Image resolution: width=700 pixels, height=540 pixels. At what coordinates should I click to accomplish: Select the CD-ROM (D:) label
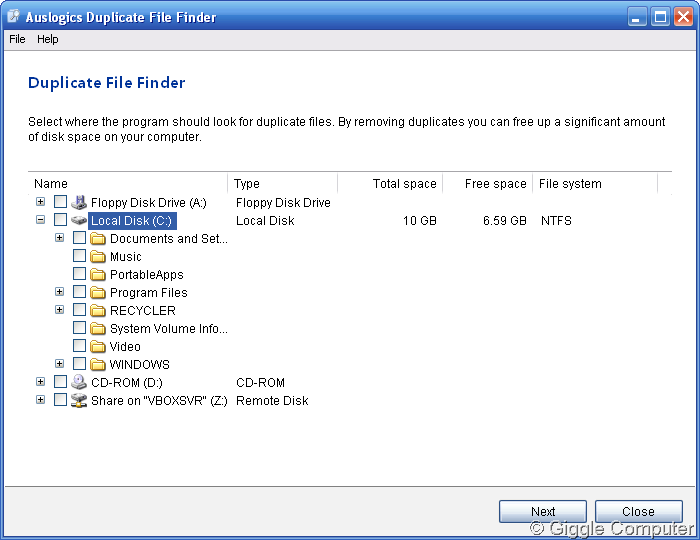[x=127, y=382]
